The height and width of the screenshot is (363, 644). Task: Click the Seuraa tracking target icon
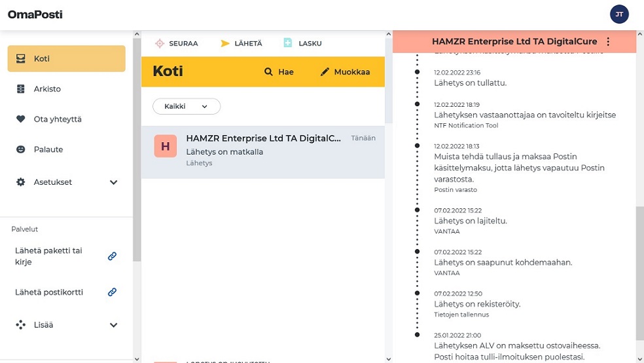pos(159,43)
